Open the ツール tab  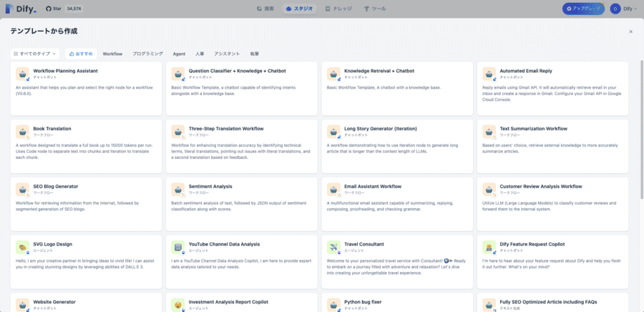point(375,8)
